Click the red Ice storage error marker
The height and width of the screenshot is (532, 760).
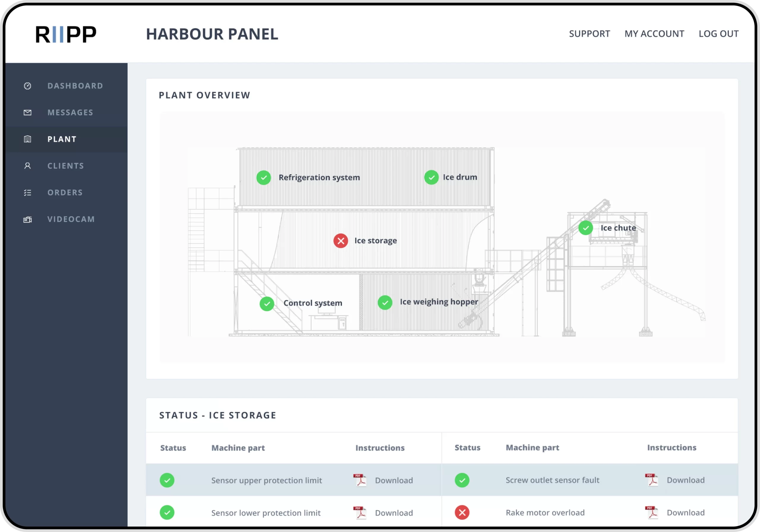point(341,241)
